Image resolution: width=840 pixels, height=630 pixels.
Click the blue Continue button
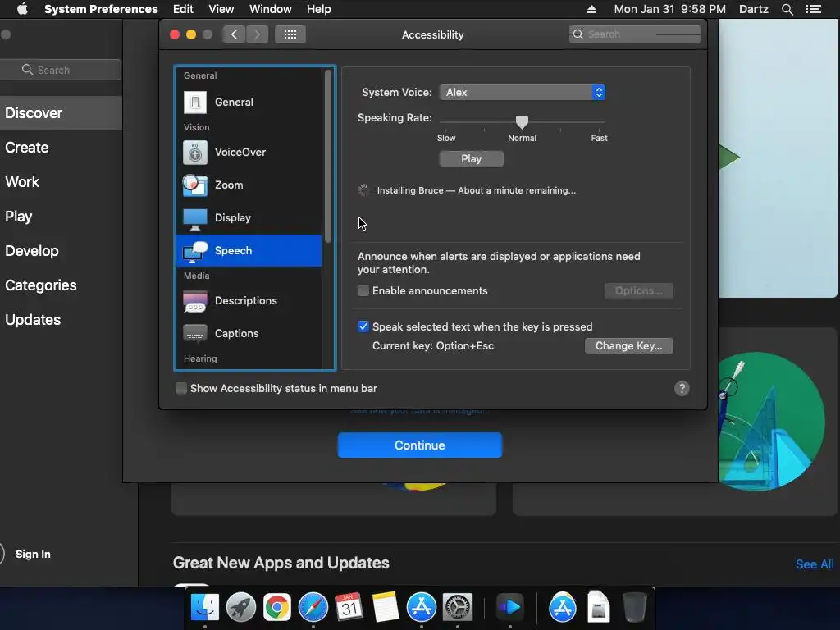pyautogui.click(x=419, y=445)
